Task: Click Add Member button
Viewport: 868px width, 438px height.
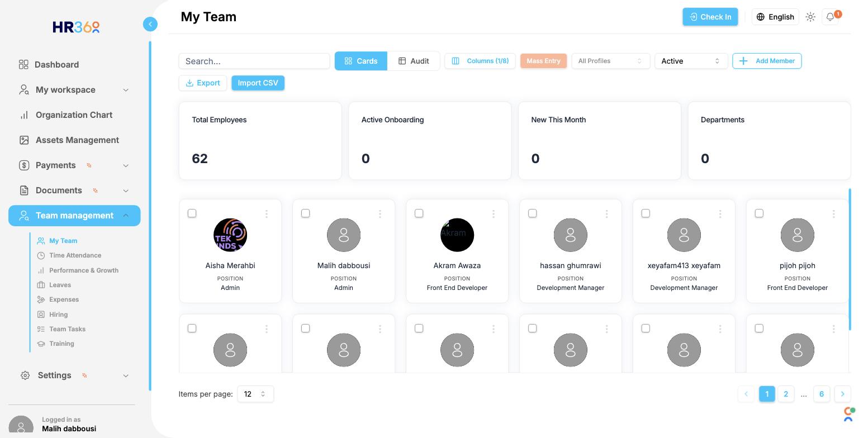Action: tap(767, 61)
